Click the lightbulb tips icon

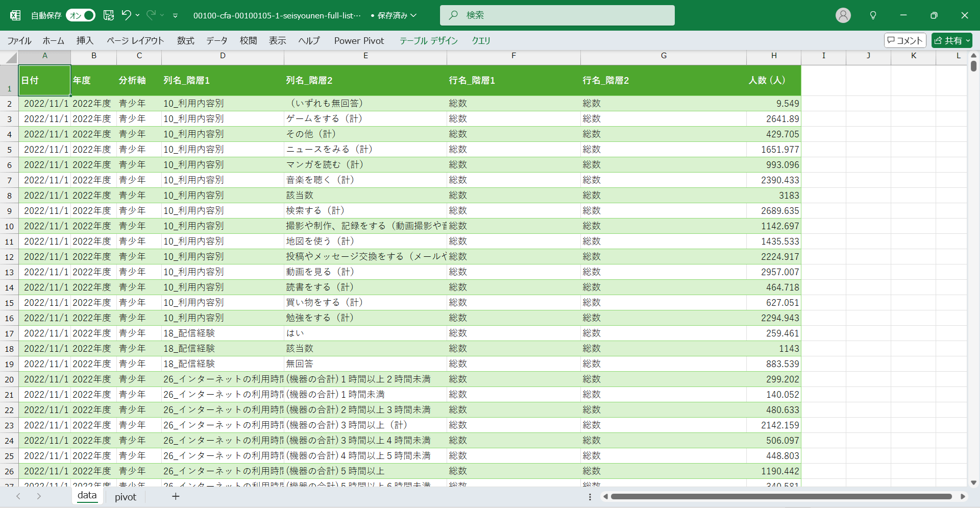click(873, 15)
